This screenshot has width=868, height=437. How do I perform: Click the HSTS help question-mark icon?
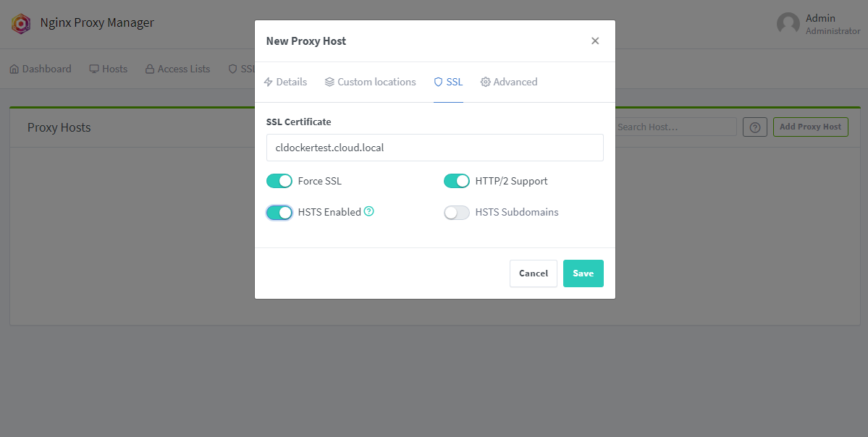[368, 211]
